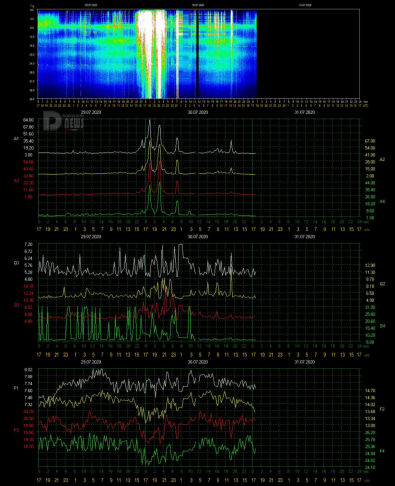Click 30.07.2020 date above frequency chart

click(198, 362)
